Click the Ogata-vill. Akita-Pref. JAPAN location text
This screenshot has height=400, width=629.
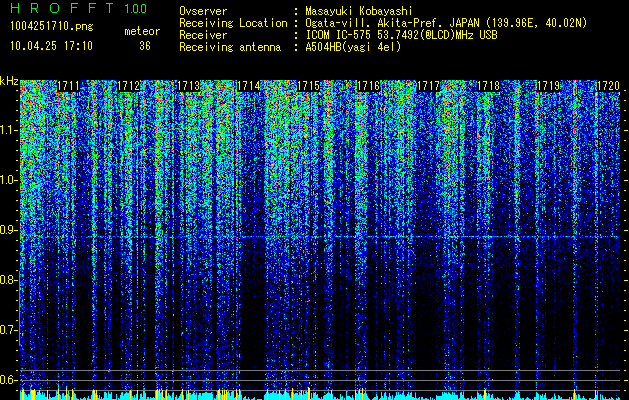point(446,23)
